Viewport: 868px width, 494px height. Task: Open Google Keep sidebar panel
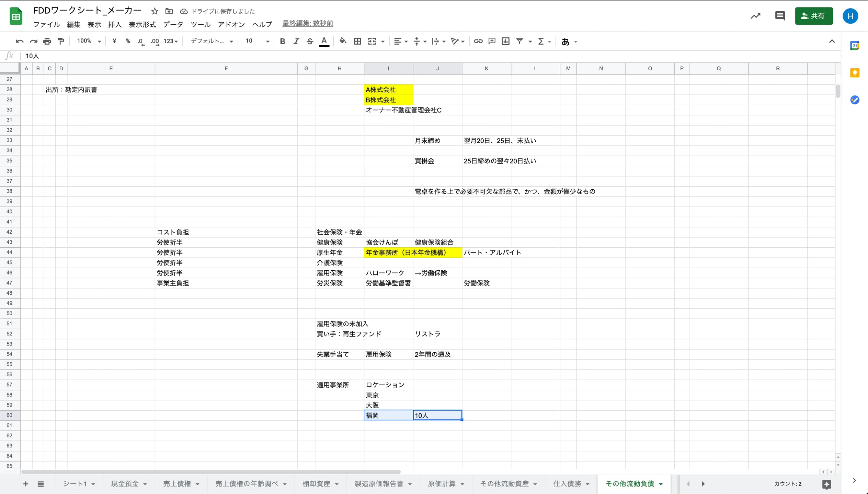(x=855, y=72)
